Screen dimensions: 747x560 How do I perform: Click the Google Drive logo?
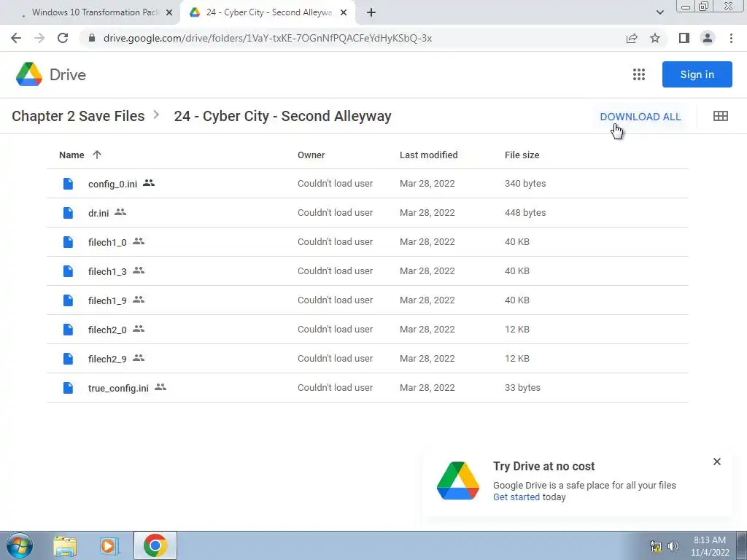29,74
